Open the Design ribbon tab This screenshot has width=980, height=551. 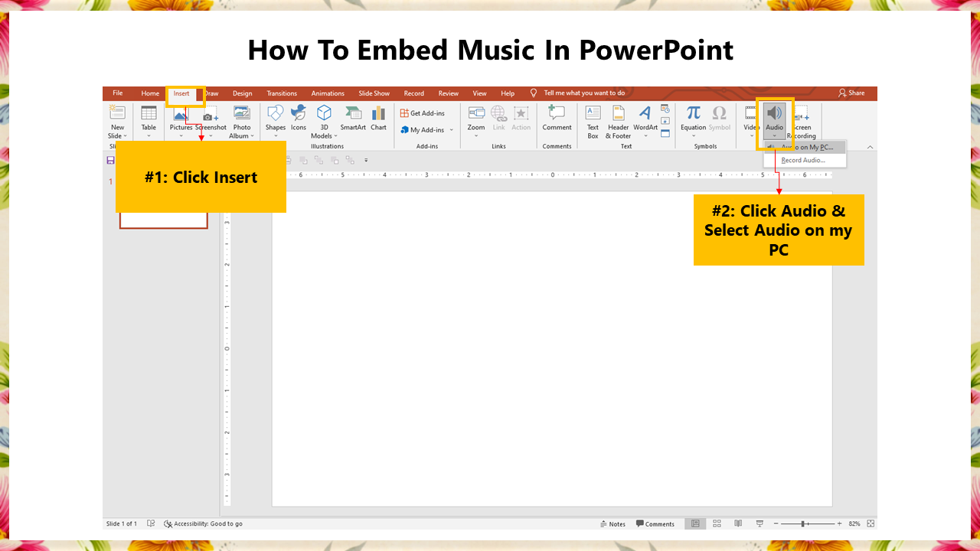(243, 93)
